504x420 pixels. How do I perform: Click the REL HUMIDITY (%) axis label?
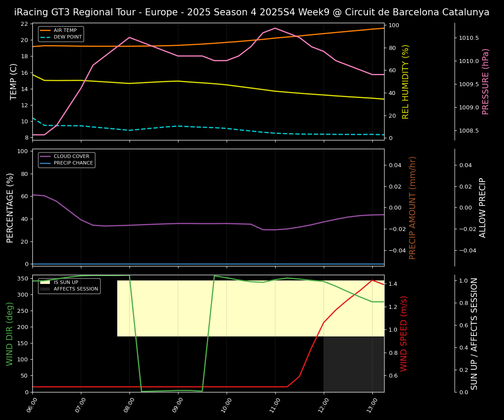click(x=406, y=81)
